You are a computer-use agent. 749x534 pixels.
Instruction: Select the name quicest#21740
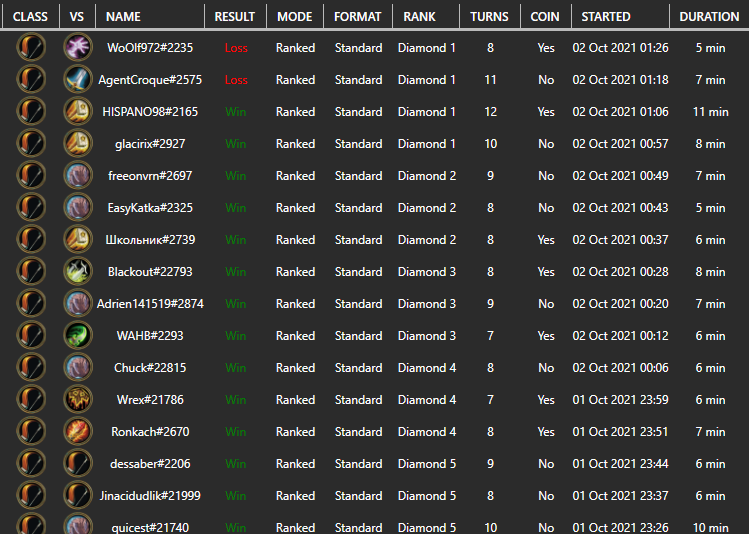point(150,528)
